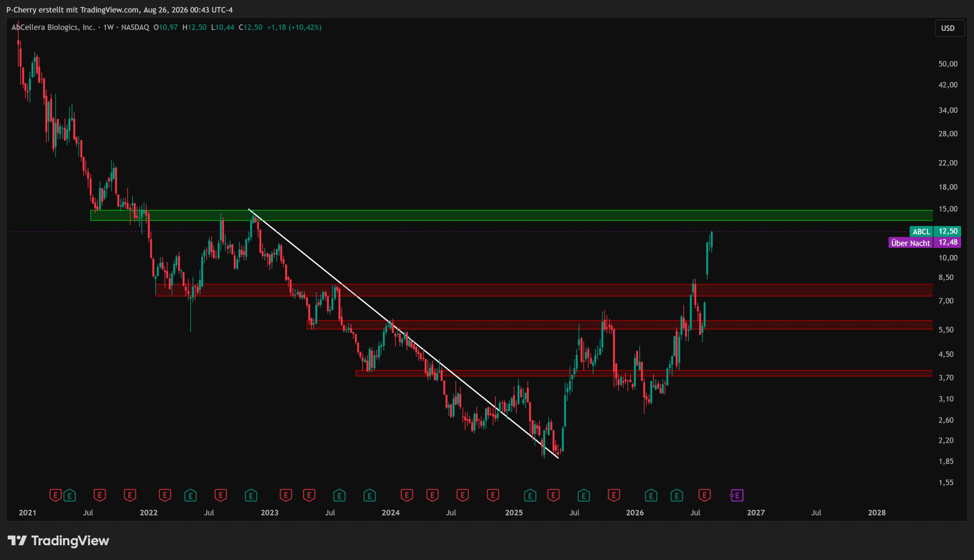Click the AbCellera Biologics, Inc. symbol title

(x=53, y=27)
